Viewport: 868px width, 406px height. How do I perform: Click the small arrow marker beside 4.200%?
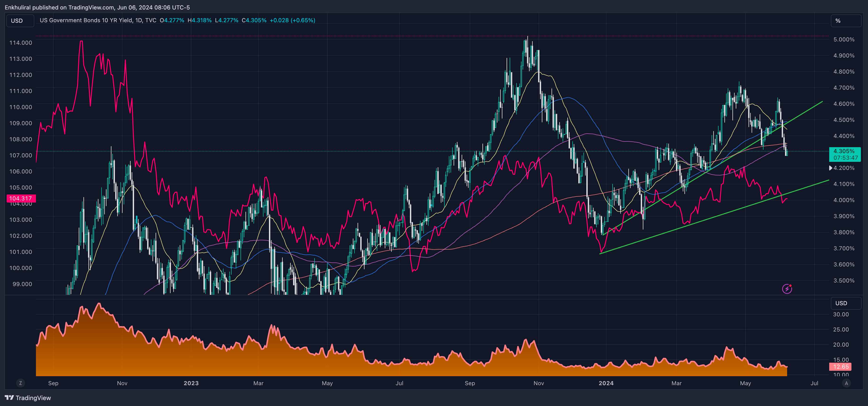point(831,168)
